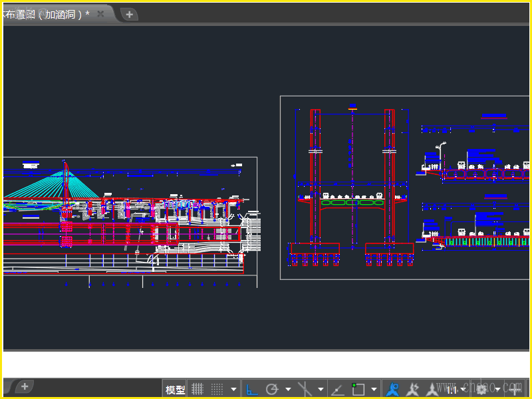Expand the isometric drafting dropdown arrow

321,389
